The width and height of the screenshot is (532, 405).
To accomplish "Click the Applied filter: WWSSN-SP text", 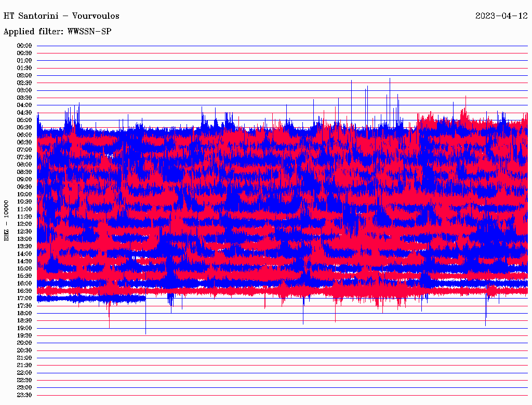I will coord(57,32).
